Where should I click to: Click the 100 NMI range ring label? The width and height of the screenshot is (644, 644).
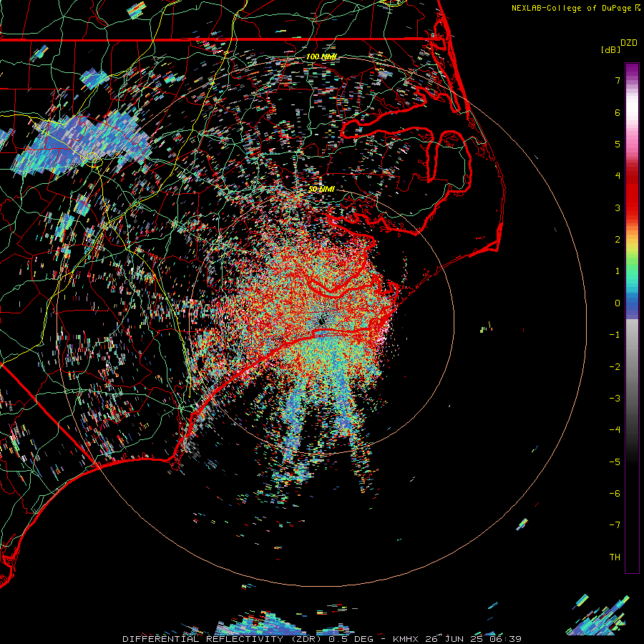tap(321, 57)
